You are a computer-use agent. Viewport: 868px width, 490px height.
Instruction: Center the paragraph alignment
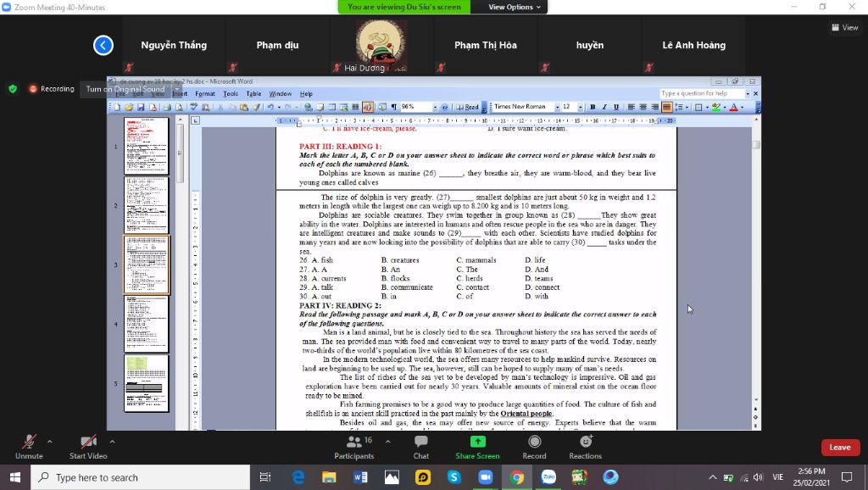tap(643, 107)
